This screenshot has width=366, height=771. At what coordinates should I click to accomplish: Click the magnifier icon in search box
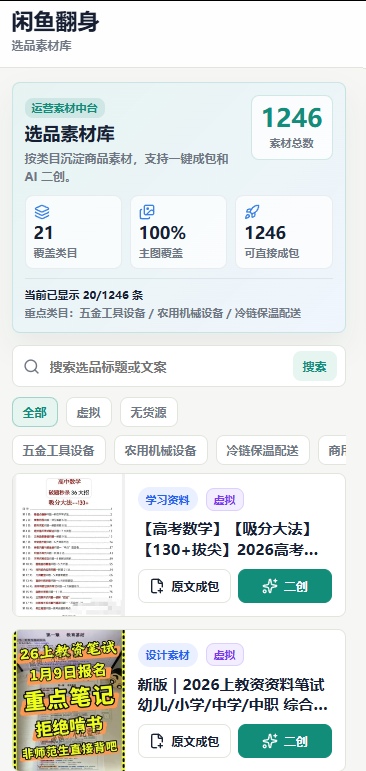[31, 367]
